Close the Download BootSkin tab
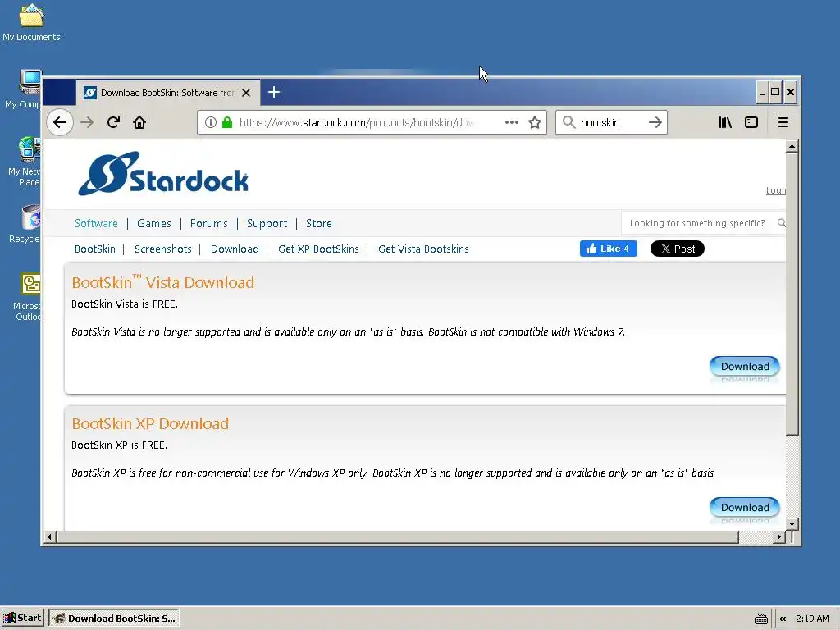The width and height of the screenshot is (840, 630). 246,93
